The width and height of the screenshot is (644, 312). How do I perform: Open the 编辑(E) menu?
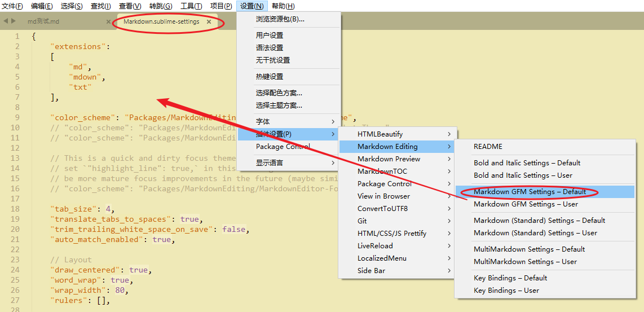(42, 6)
